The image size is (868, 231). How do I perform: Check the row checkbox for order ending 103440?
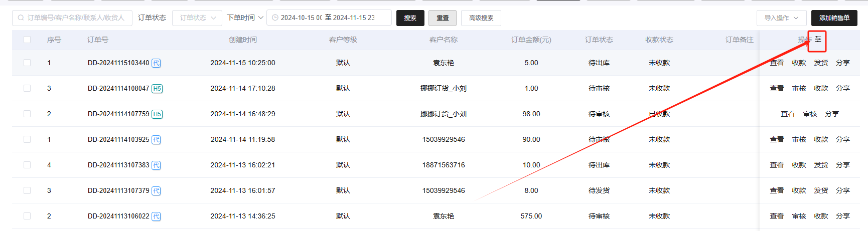click(27, 63)
